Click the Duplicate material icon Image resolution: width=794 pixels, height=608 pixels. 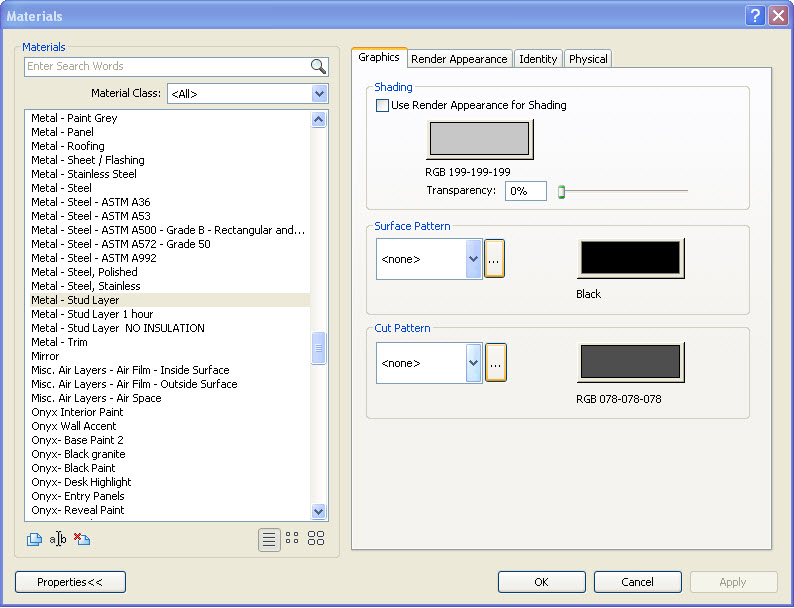[x=34, y=540]
